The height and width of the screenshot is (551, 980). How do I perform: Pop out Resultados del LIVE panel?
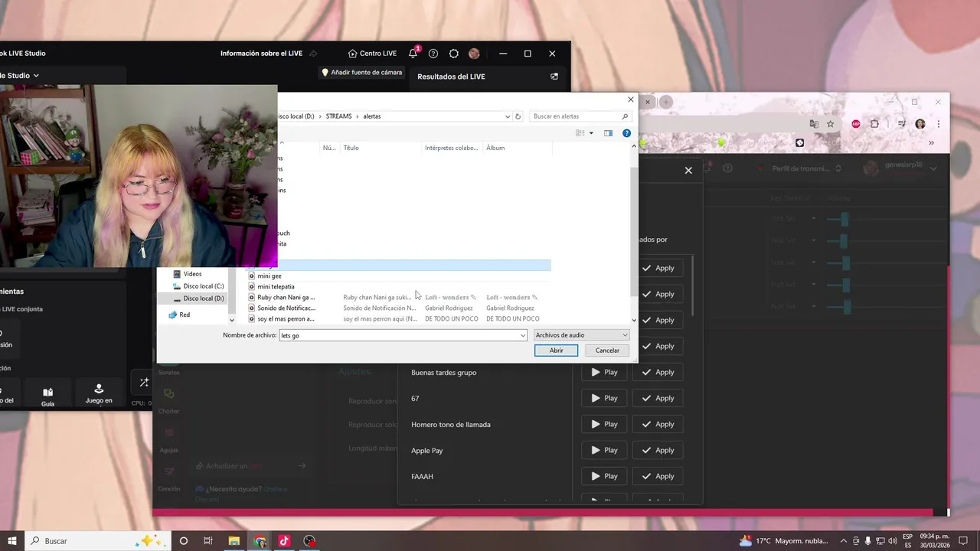[x=554, y=77]
